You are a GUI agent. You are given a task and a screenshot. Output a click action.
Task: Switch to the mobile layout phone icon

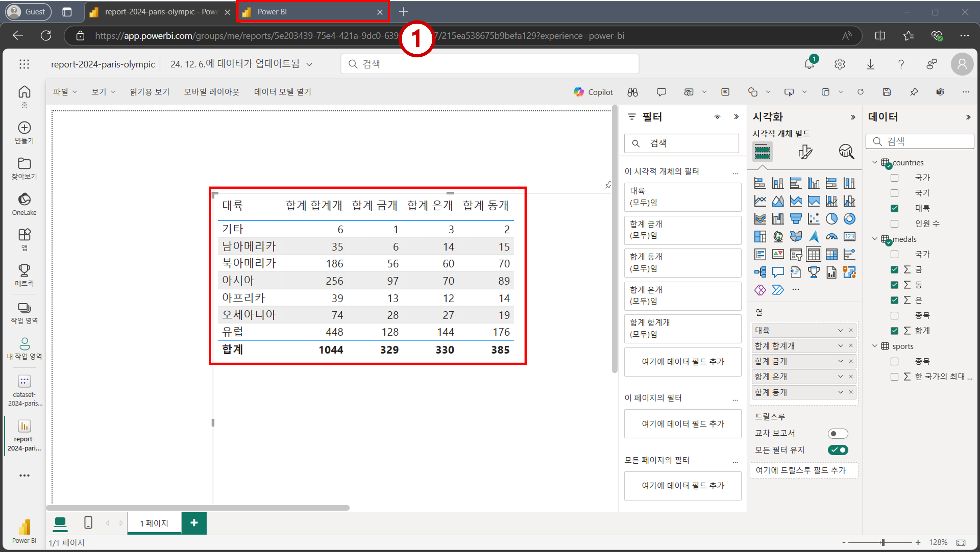(x=88, y=522)
